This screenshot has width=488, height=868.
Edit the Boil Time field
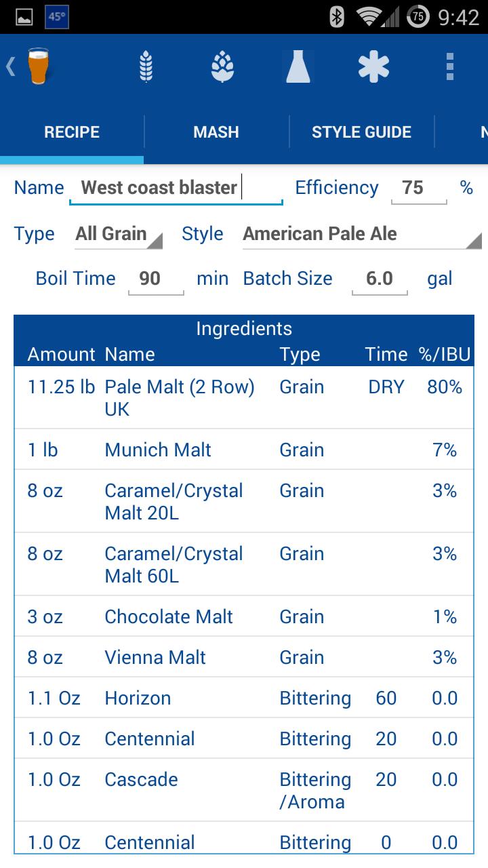[156, 279]
